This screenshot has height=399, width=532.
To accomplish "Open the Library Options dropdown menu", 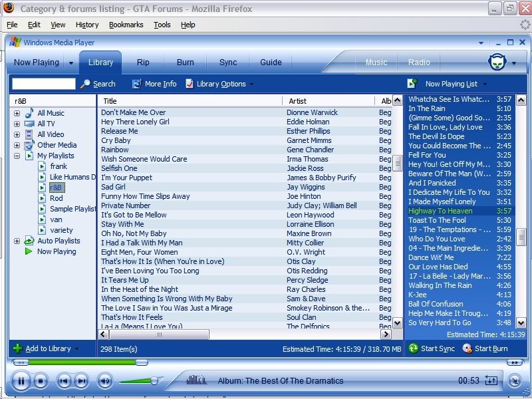I will point(251,84).
